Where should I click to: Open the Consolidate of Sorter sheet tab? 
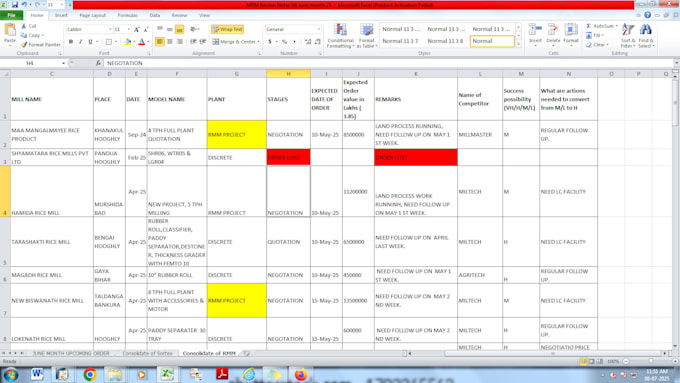tap(147, 354)
